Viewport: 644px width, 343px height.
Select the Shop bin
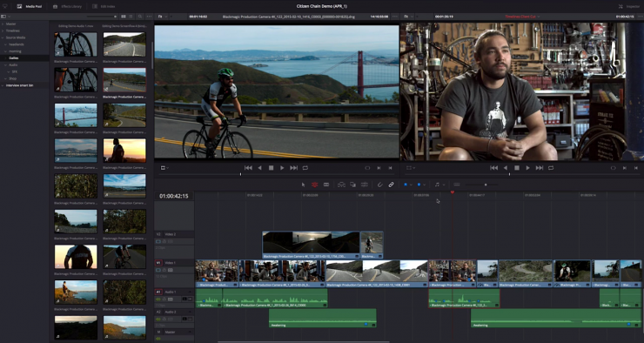[13, 78]
